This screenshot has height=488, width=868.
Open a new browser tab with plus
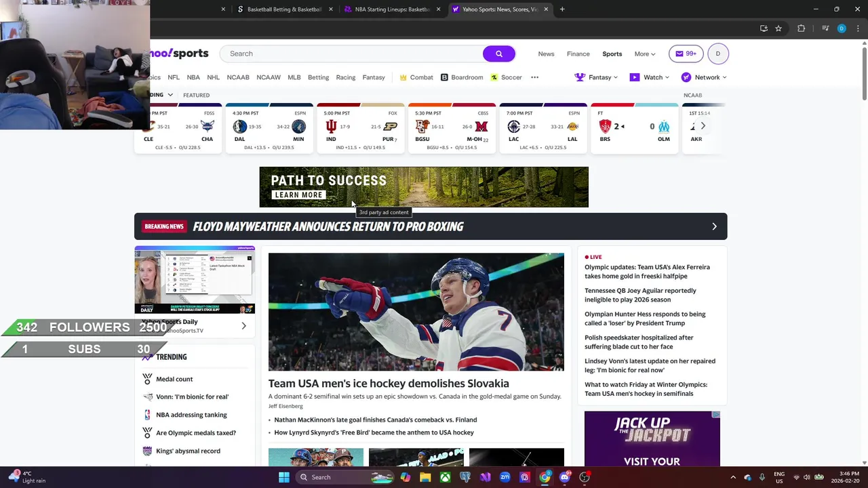coord(562,9)
